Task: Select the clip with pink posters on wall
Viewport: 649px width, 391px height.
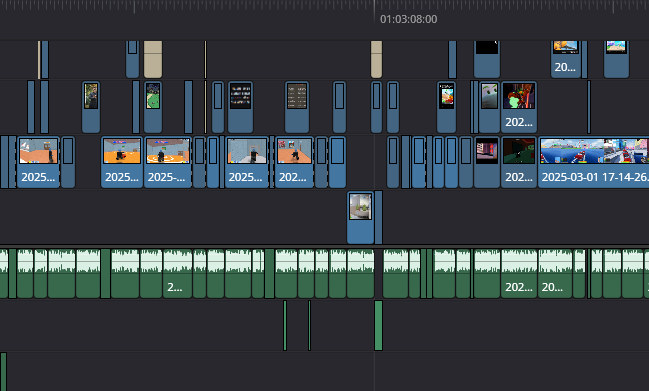Action: 294,162
